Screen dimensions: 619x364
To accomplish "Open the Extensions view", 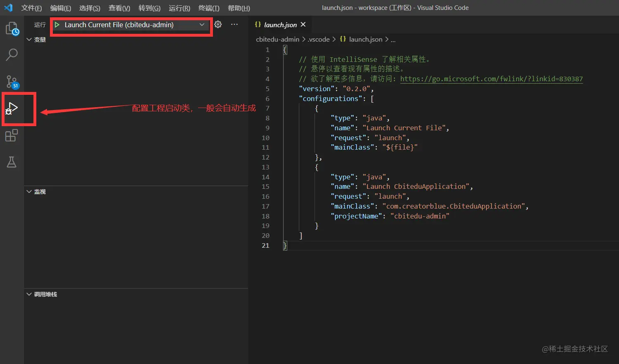I will coord(11,135).
